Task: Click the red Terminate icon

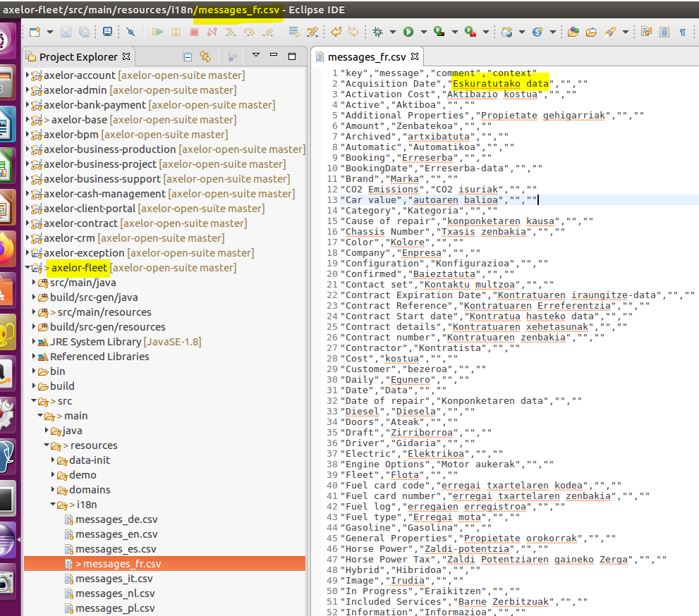Action: pyautogui.click(x=194, y=32)
